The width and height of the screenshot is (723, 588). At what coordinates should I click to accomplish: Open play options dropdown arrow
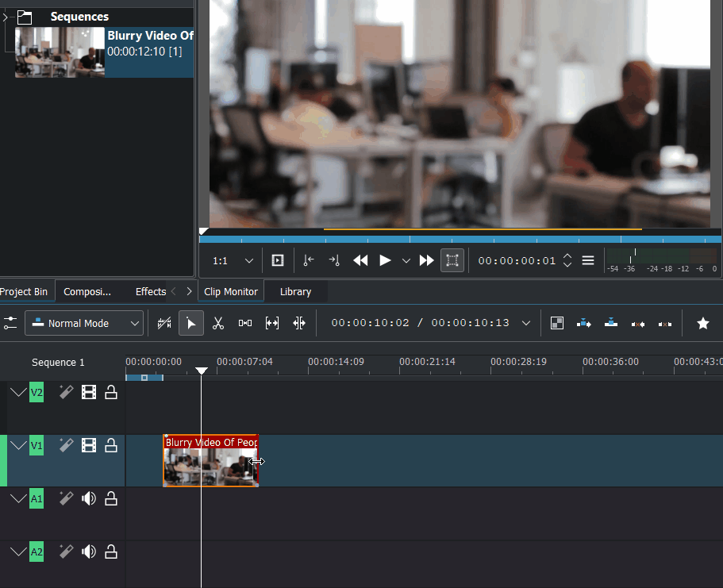coord(406,261)
